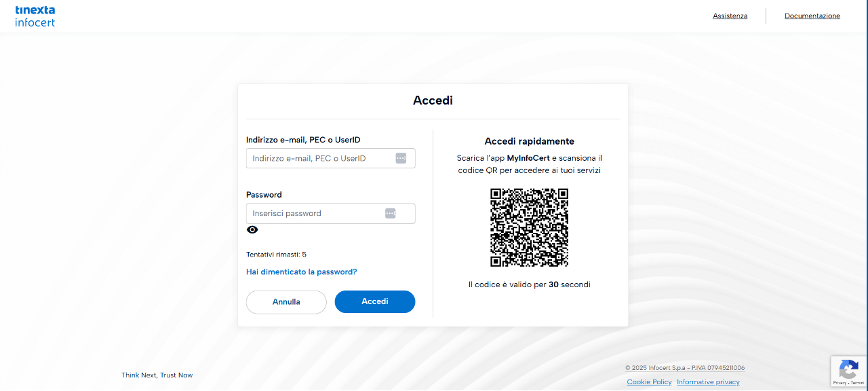Click the Password field label
The image size is (868, 391).
pos(264,195)
